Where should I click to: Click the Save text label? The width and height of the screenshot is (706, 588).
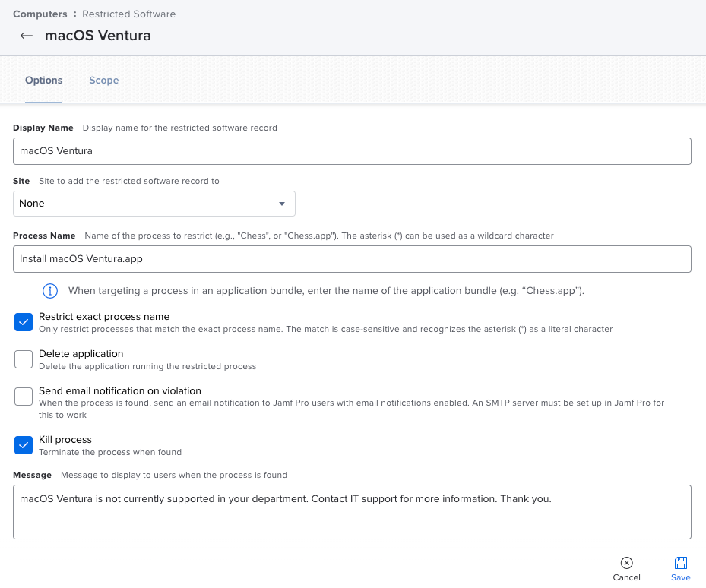coord(680,577)
